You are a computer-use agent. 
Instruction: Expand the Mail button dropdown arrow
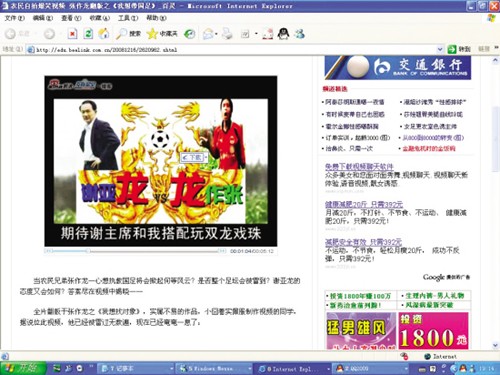(x=217, y=34)
